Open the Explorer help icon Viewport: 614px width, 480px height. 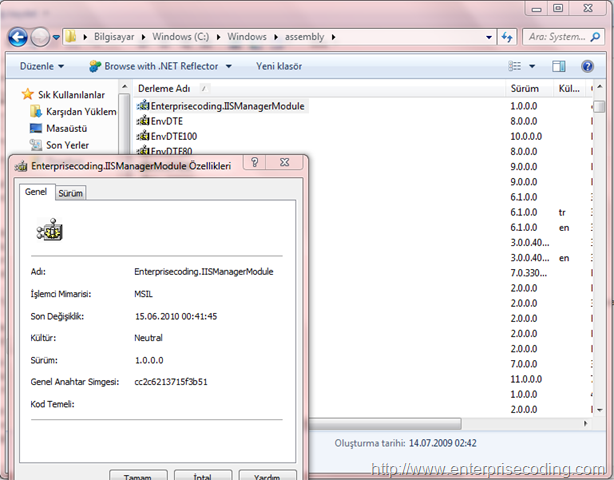[x=587, y=66]
